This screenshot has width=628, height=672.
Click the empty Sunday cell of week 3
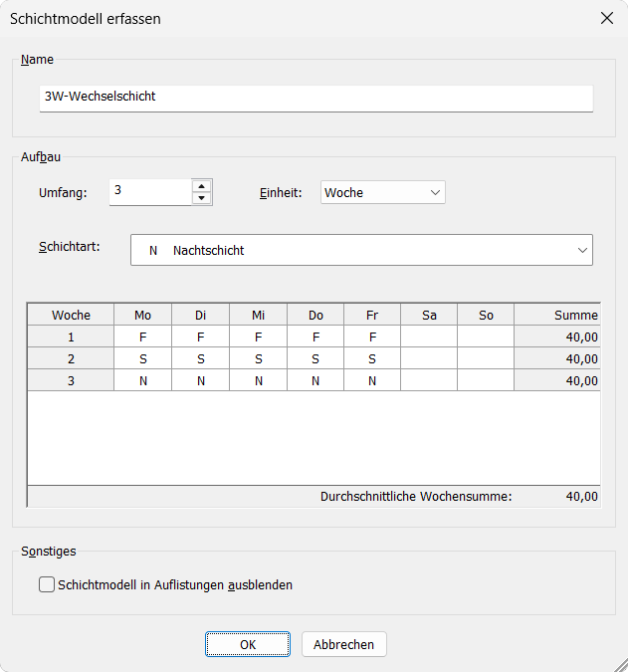(486, 380)
